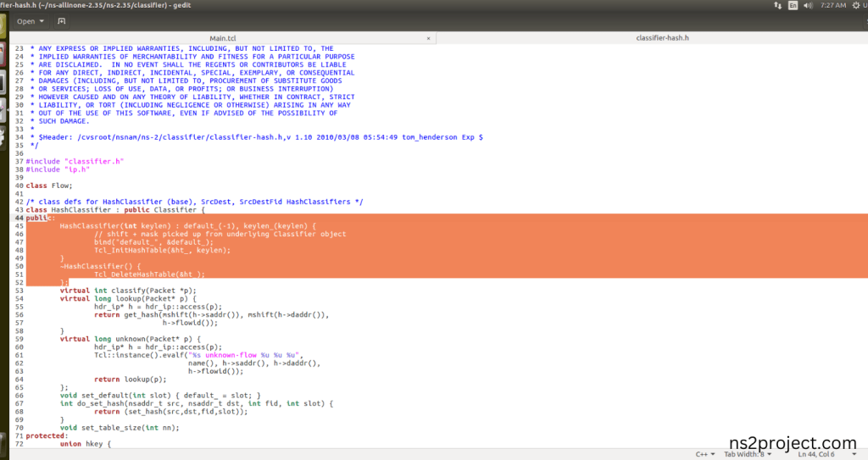868x460 pixels.
Task: Expand the Open recent files dropdown arrow
Action: [42, 21]
